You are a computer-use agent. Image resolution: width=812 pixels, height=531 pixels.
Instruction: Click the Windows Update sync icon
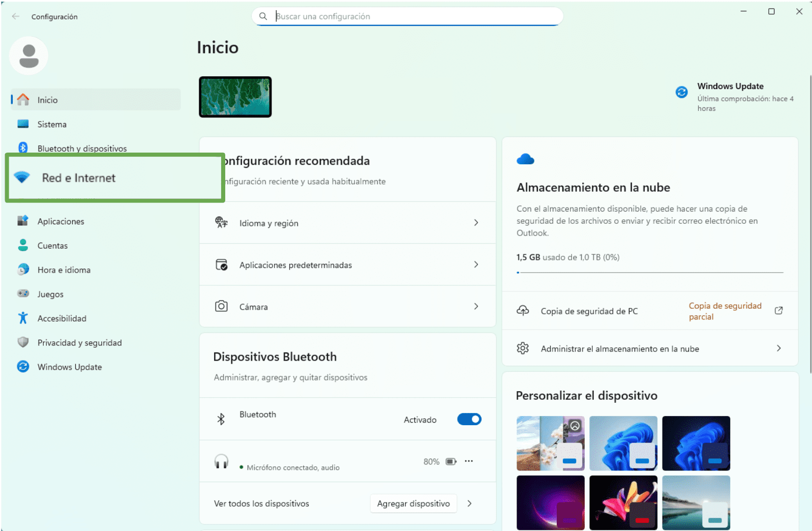tap(681, 92)
